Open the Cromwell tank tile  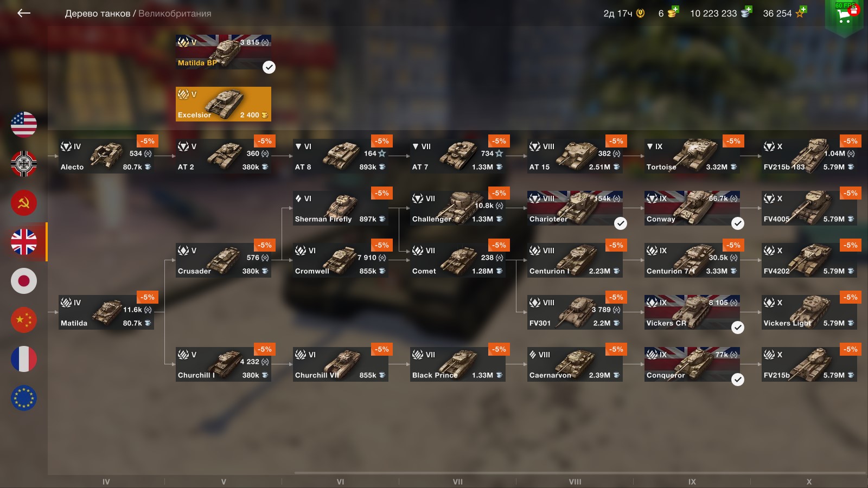[341, 260]
